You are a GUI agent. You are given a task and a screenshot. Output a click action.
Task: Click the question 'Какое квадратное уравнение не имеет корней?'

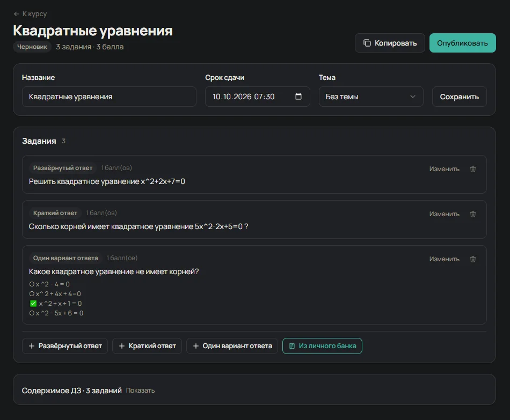point(114,271)
